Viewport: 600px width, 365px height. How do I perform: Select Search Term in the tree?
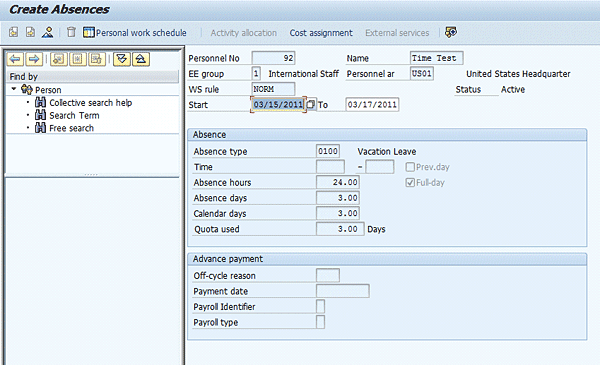74,115
